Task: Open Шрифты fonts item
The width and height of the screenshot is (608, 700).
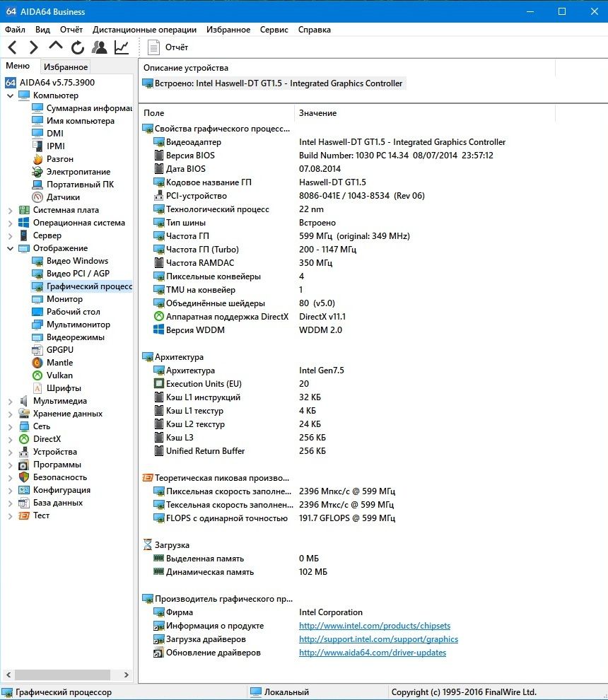Action: pos(57,388)
